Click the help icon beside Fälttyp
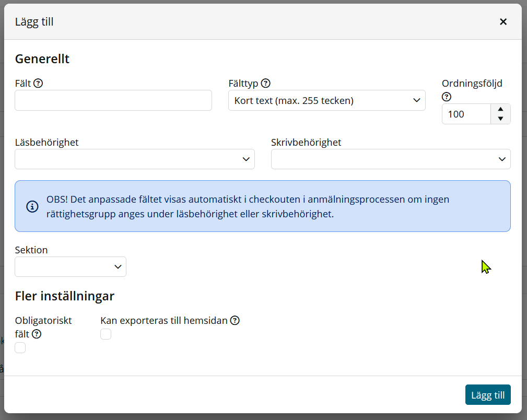Viewport: 527px width, 420px height. click(x=265, y=83)
